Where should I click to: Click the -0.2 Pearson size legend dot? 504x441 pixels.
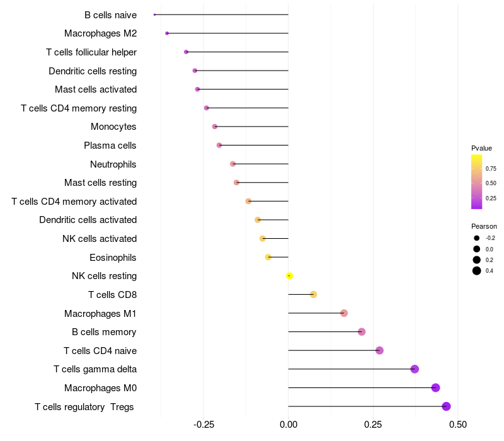click(477, 238)
